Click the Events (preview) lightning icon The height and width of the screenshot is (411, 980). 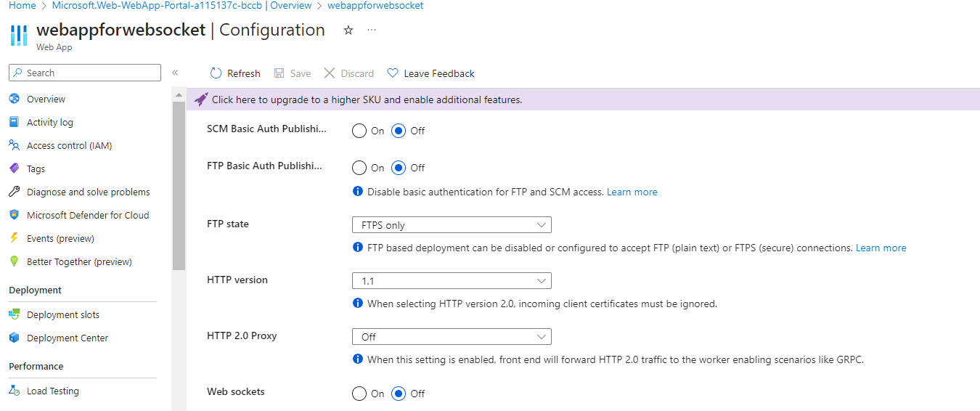tap(14, 238)
